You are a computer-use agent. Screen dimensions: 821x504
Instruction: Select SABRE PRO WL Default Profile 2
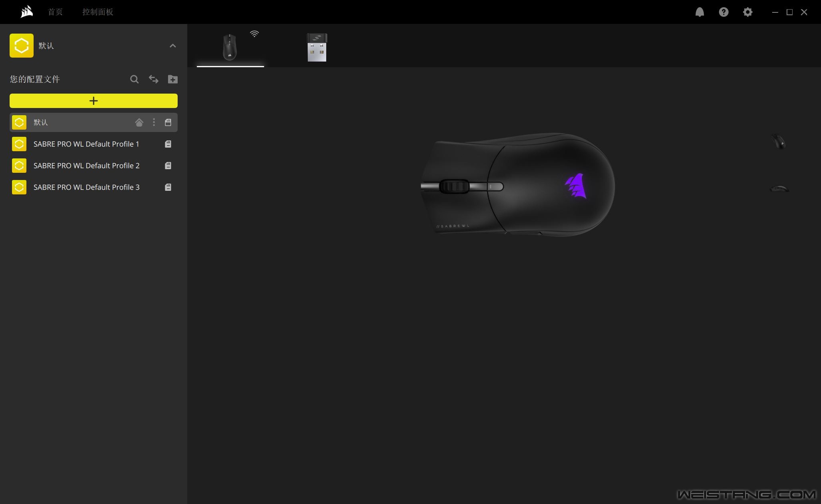(94, 166)
